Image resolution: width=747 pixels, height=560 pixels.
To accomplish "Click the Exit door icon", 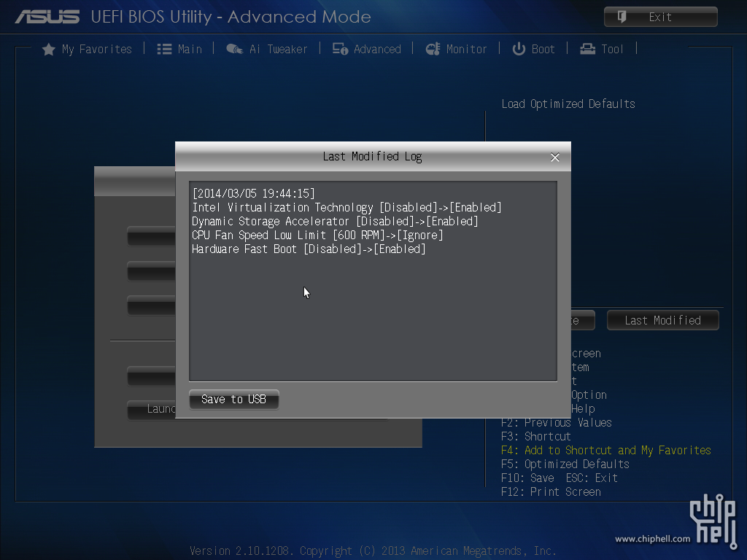I will [622, 17].
